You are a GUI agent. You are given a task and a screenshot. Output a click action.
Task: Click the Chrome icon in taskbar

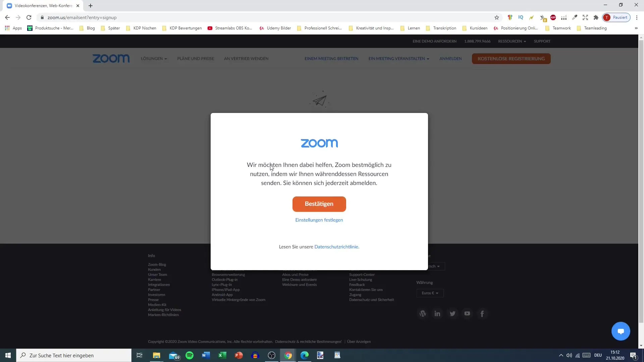tap(288, 355)
